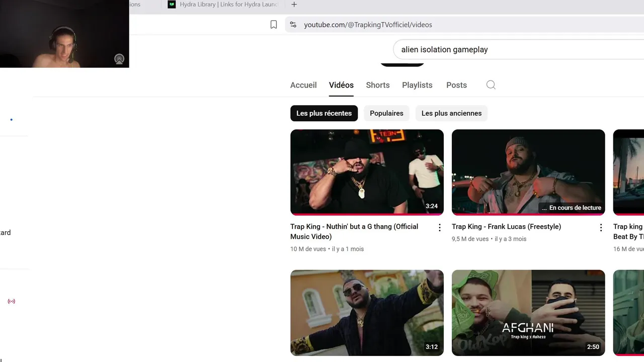Bookmark this page with the bookmark icon
The image size is (644, 362).
[274, 25]
